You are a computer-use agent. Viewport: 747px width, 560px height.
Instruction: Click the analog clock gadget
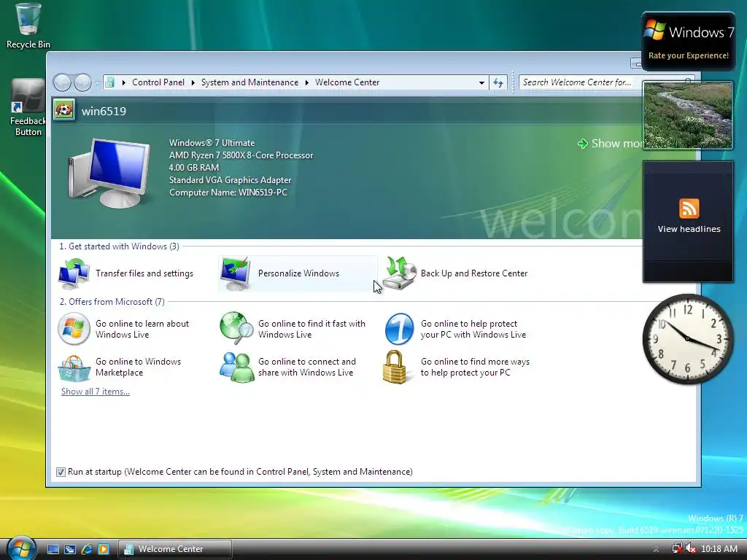pos(688,339)
